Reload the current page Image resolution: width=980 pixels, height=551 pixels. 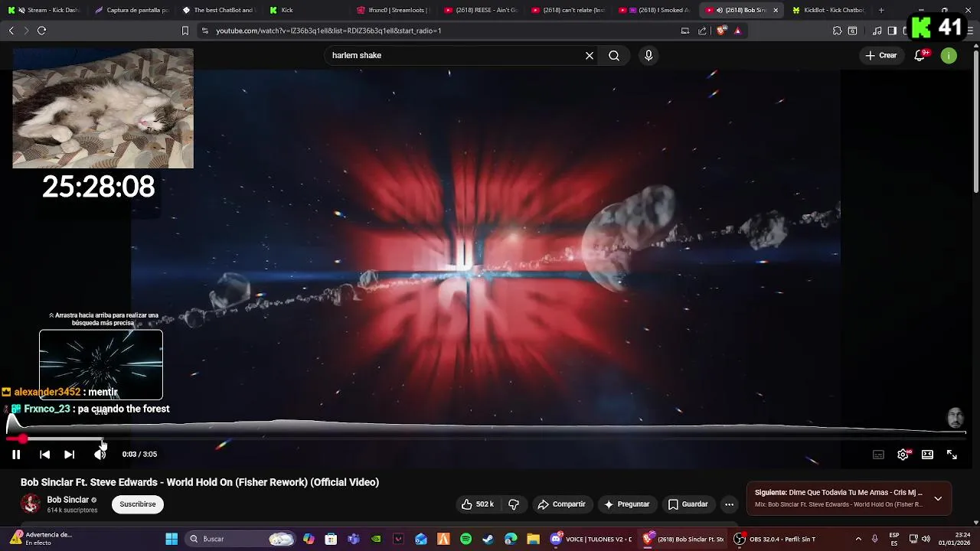pyautogui.click(x=41, y=31)
